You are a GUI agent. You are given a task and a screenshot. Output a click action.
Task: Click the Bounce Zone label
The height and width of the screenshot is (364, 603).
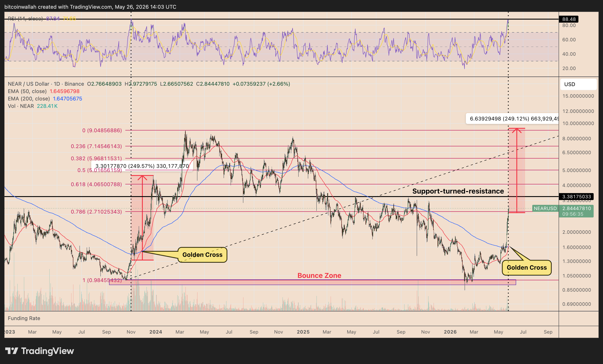click(x=319, y=276)
